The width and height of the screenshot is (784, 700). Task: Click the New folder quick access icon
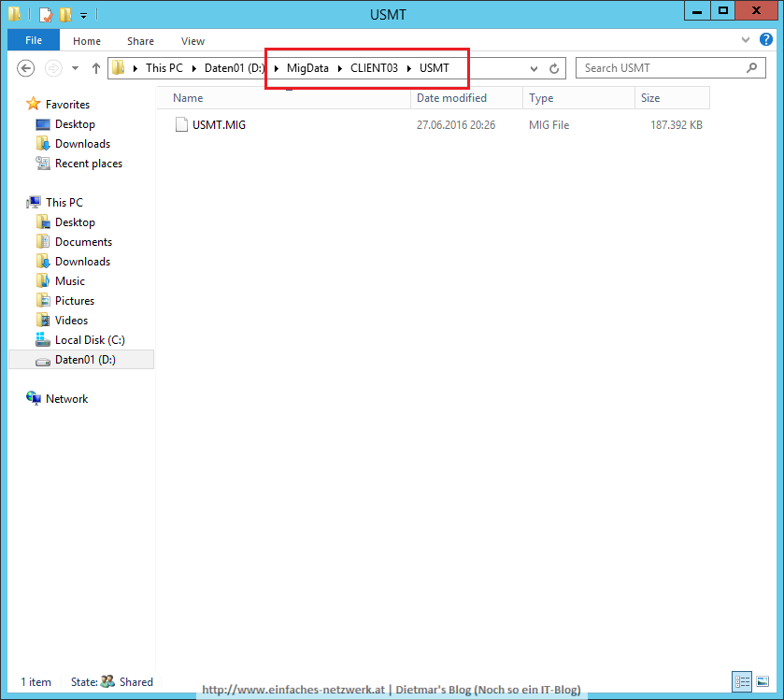(65, 15)
